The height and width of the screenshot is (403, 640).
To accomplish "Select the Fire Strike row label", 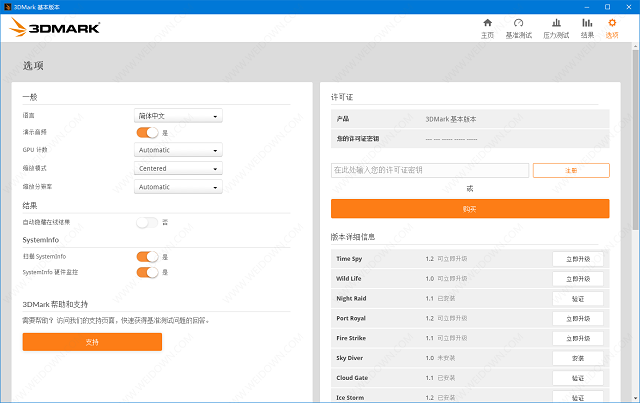I will coord(351,338).
